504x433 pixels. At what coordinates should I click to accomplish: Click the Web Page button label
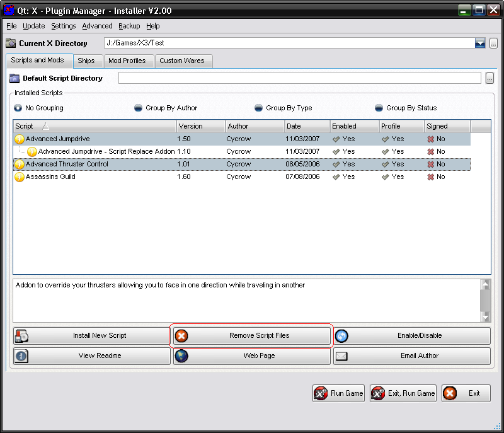(259, 356)
